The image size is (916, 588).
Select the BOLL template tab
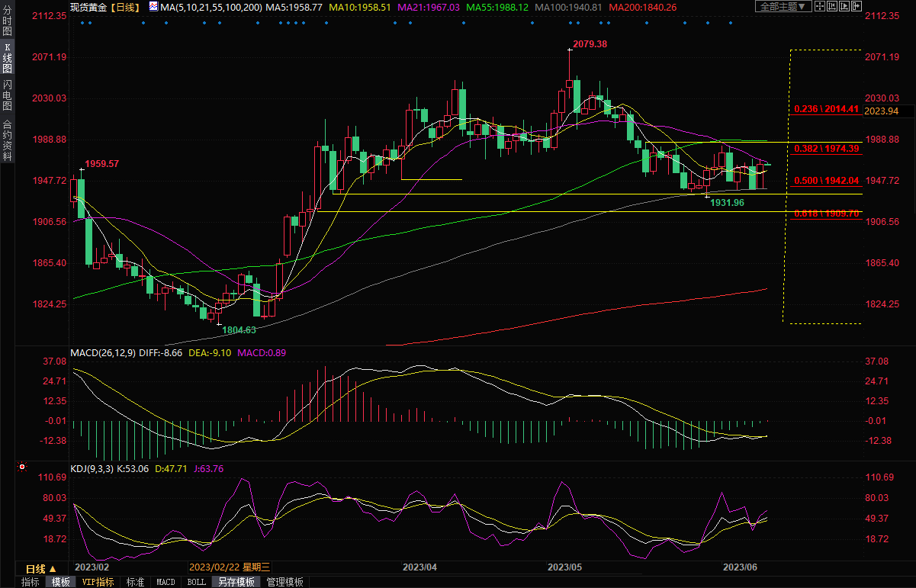196,582
